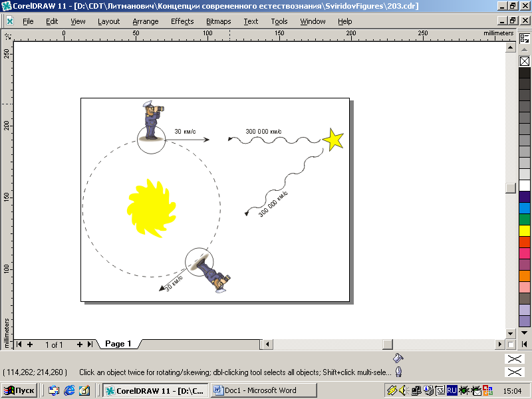Select the horizontal '300 000 км/с' label
This screenshot has width=532, height=399.
263,131
